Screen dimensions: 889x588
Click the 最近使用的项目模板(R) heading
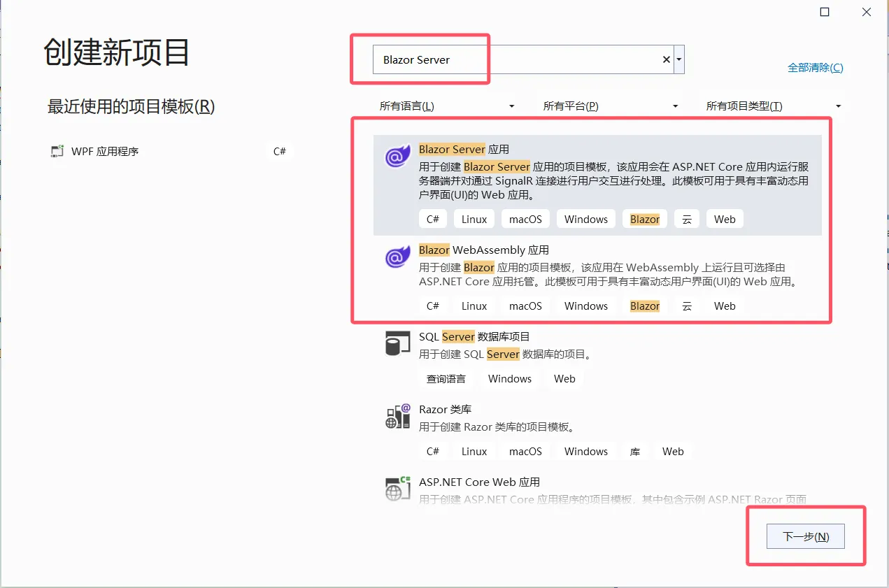tap(131, 106)
